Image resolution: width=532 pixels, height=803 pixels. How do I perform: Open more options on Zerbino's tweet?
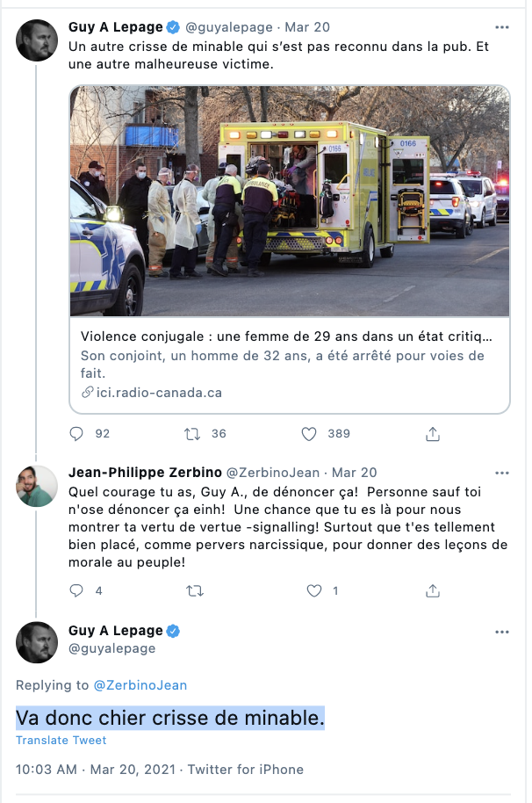coord(502,473)
